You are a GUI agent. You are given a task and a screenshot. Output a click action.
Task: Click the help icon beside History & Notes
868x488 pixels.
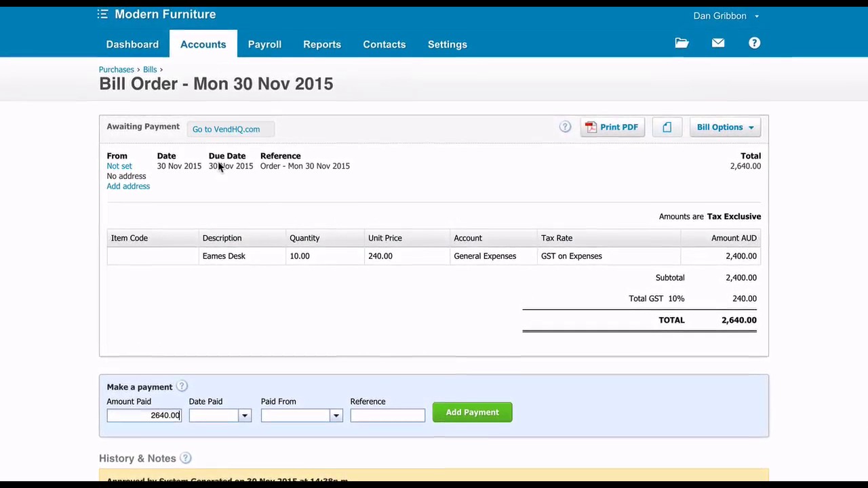point(185,458)
